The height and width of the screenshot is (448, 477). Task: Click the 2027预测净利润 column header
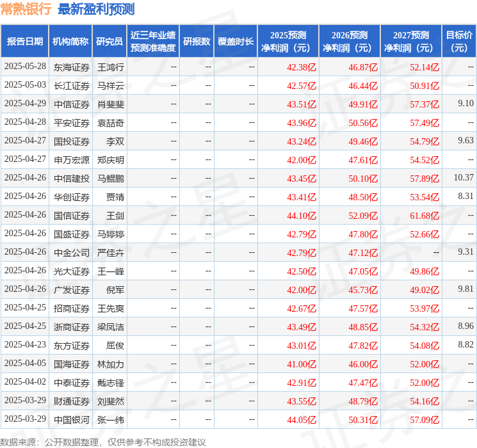[x=411, y=42]
